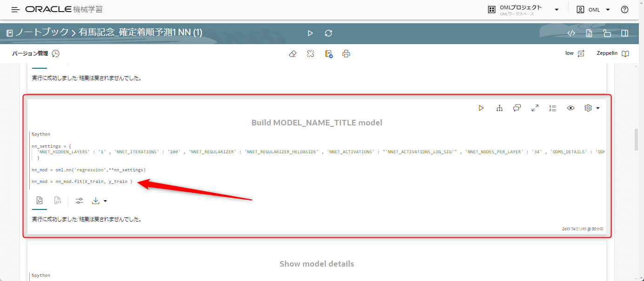
Task: Toggle line numbers for the paragraph
Action: click(x=553, y=108)
